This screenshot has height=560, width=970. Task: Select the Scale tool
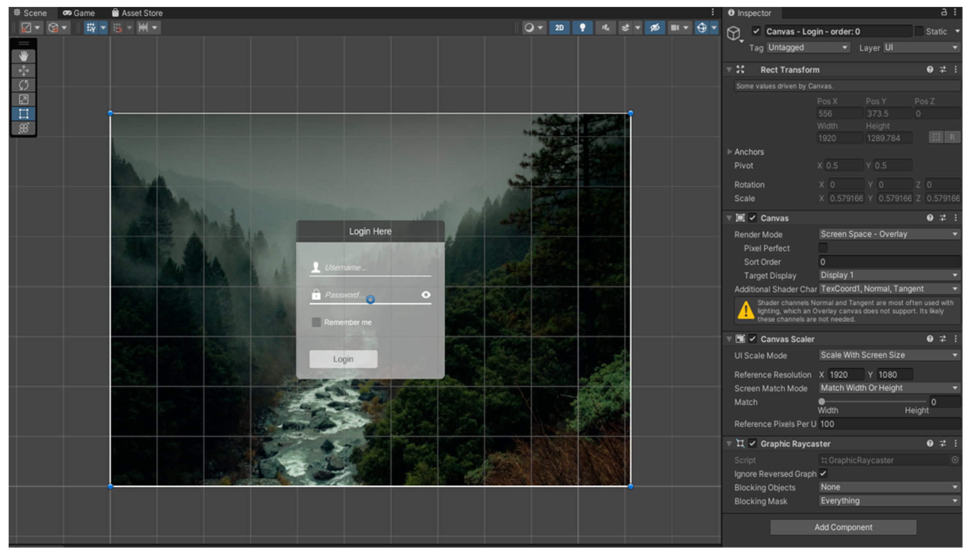tap(23, 99)
